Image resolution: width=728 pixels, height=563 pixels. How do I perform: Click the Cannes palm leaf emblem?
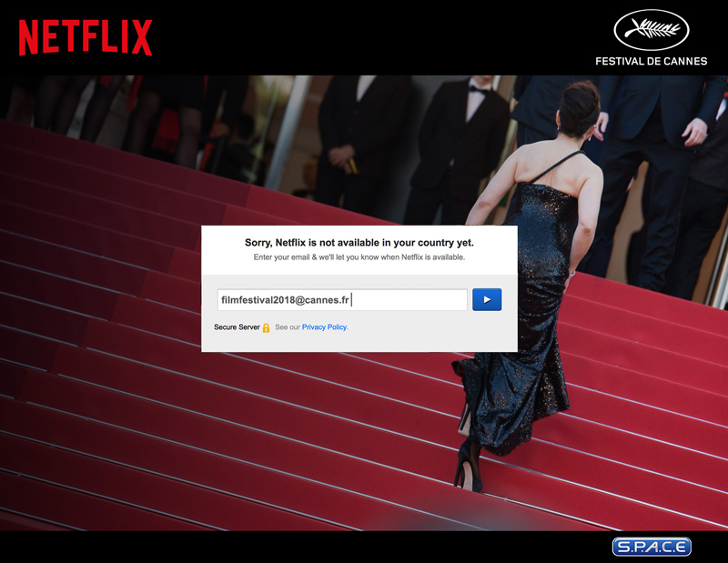click(651, 30)
